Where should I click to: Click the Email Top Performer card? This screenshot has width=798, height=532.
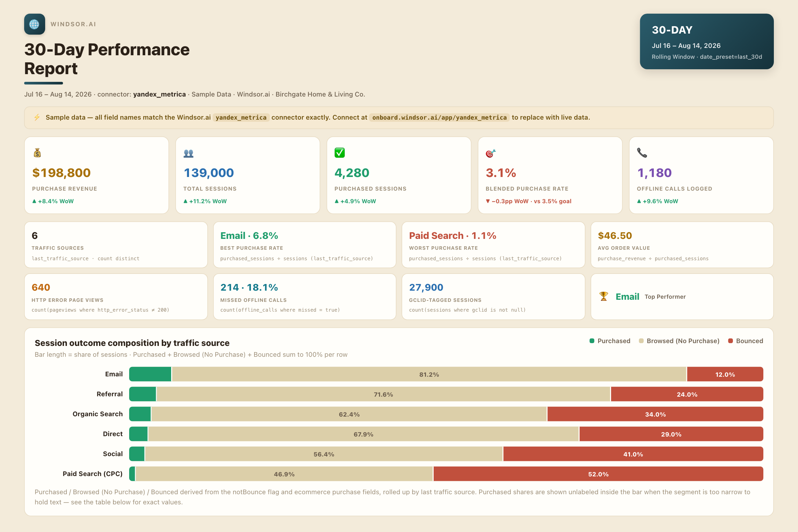682,297
